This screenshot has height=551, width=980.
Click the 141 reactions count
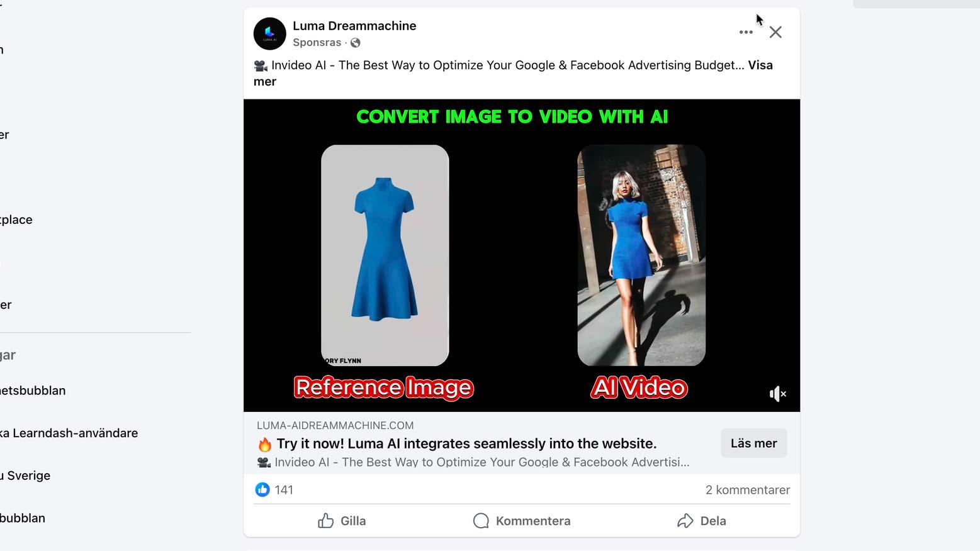(x=284, y=490)
